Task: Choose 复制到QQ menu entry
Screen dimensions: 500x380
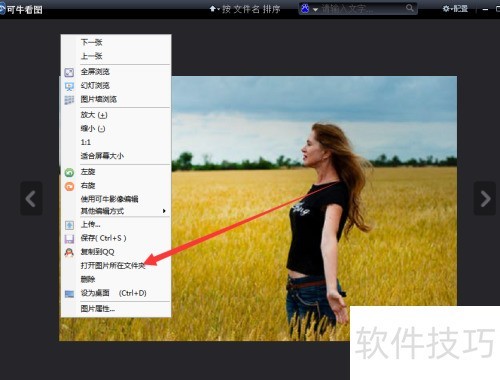Action: (116, 252)
